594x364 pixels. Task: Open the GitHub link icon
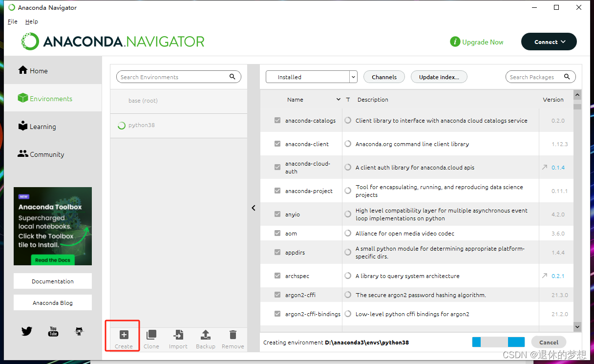(79, 331)
